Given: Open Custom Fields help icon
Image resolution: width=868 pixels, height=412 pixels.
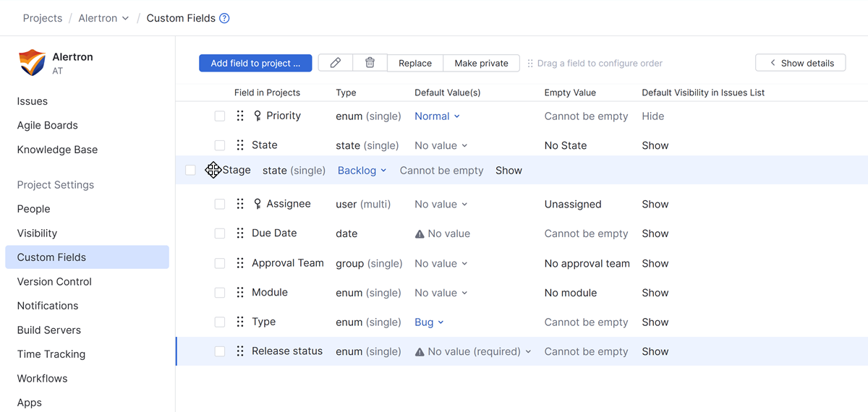Looking at the screenshot, I should (224, 18).
